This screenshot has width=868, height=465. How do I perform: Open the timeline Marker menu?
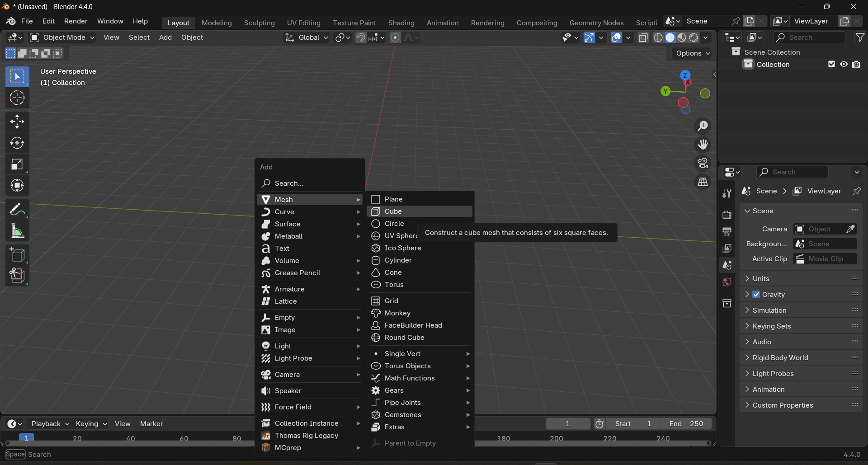tap(151, 424)
